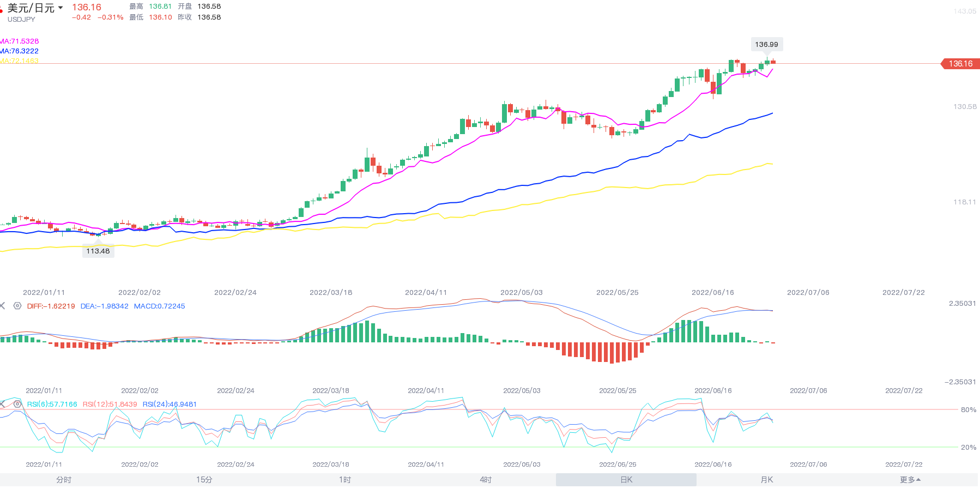This screenshot has height=489, width=980.
Task: Click the USDJPY ticker symbol text
Action: pos(21,19)
